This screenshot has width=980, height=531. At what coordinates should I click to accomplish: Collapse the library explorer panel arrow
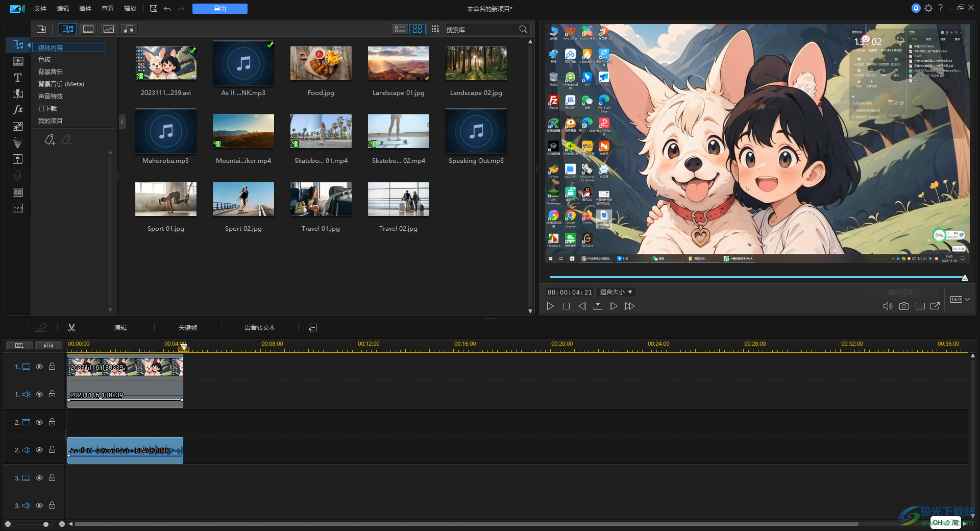pos(122,122)
